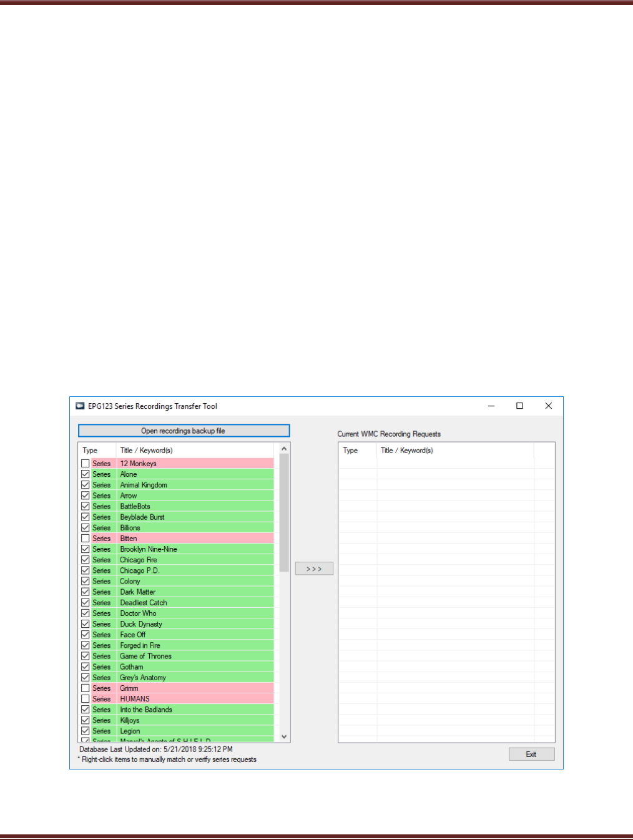Click the Current WMC Recording Requests label
The width and height of the screenshot is (633, 840).
[389, 434]
